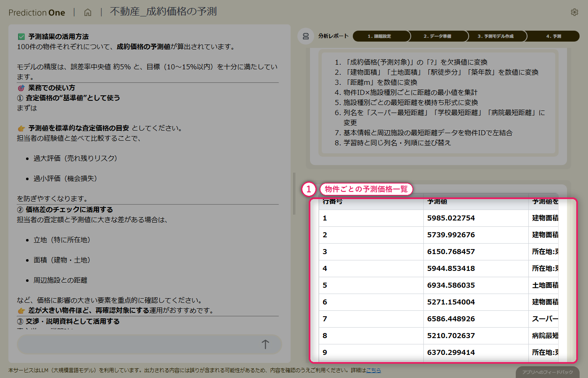Image resolution: width=588 pixels, height=378 pixels.
Task: Select predicted value 5985.022754
Action: (451, 218)
